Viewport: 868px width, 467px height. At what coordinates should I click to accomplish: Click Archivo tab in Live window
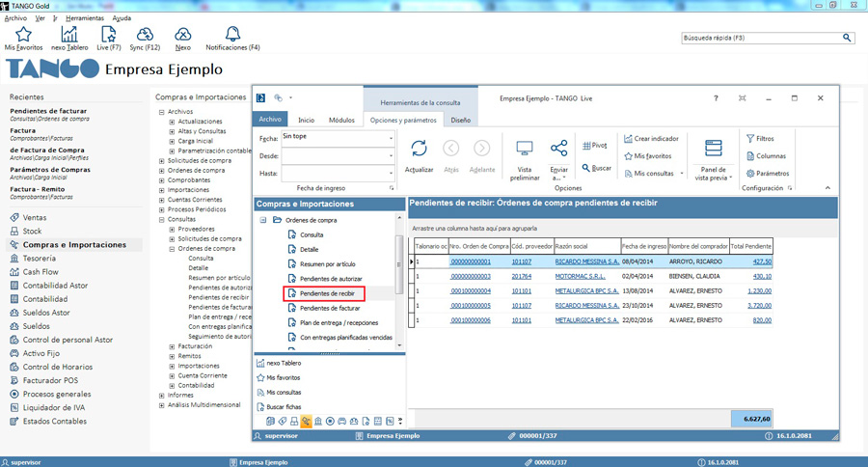click(270, 119)
